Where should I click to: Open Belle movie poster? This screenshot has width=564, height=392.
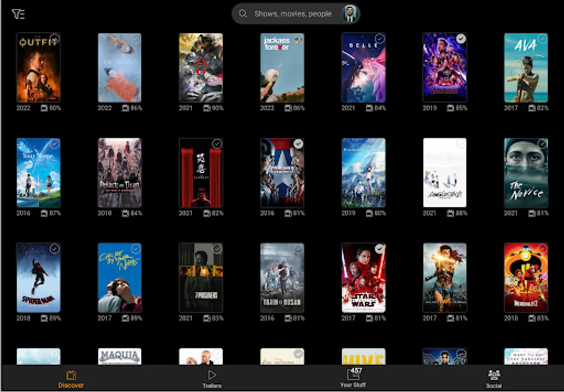(364, 68)
